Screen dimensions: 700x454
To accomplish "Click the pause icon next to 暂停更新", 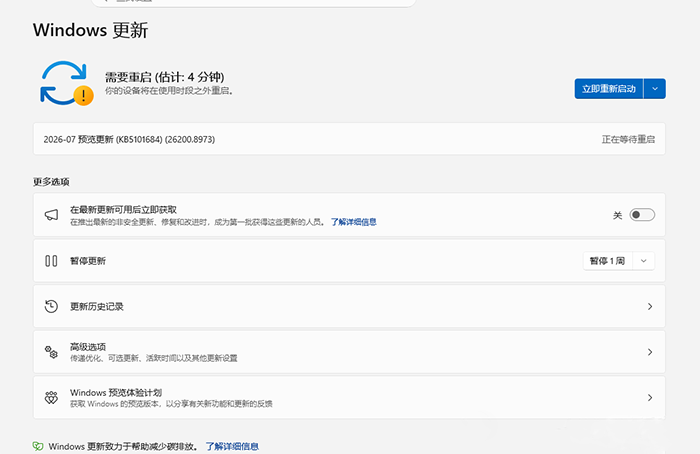I will 51,261.
